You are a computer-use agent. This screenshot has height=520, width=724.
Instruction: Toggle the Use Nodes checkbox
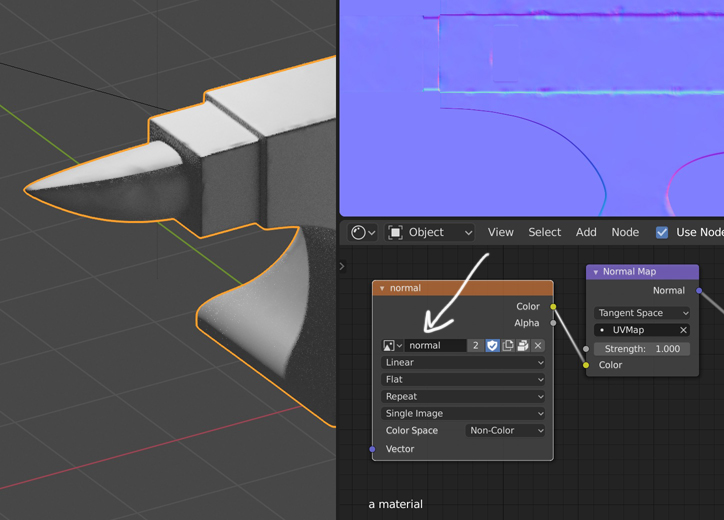pos(662,232)
